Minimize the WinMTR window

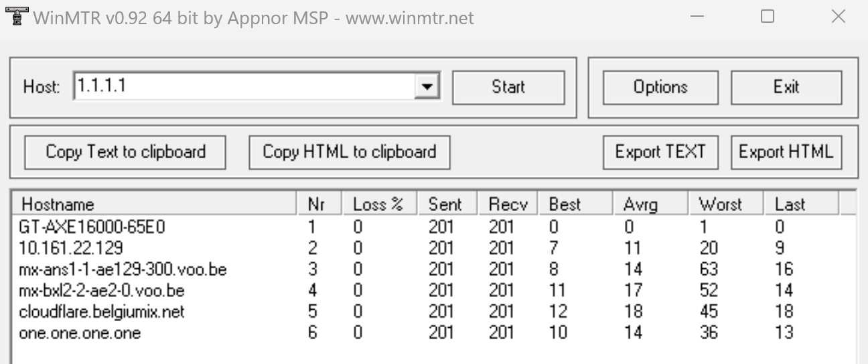[x=697, y=16]
